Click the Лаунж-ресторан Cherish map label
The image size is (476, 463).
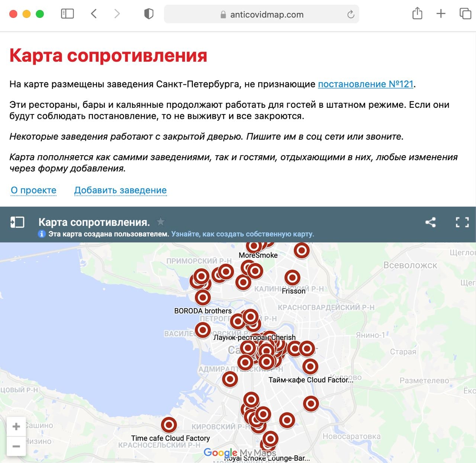[255, 337]
